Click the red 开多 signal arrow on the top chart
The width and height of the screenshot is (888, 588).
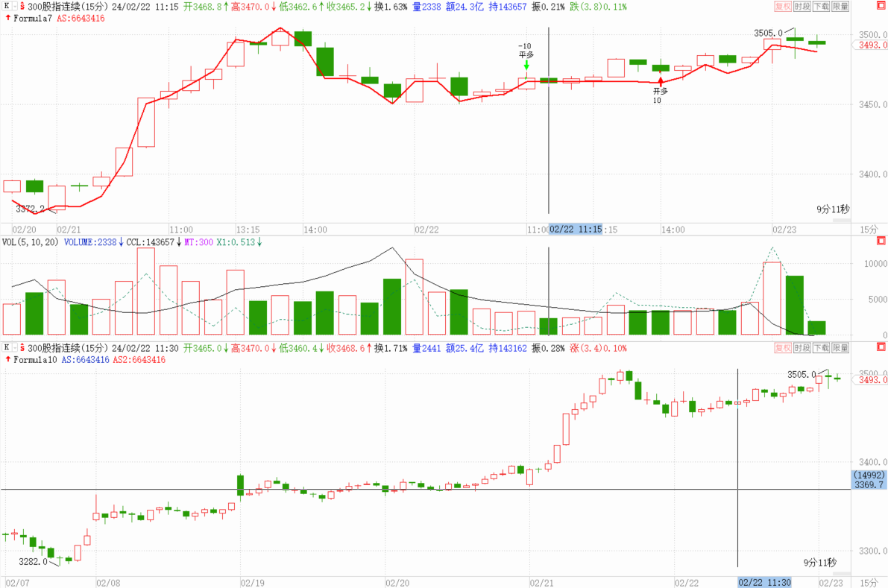661,81
